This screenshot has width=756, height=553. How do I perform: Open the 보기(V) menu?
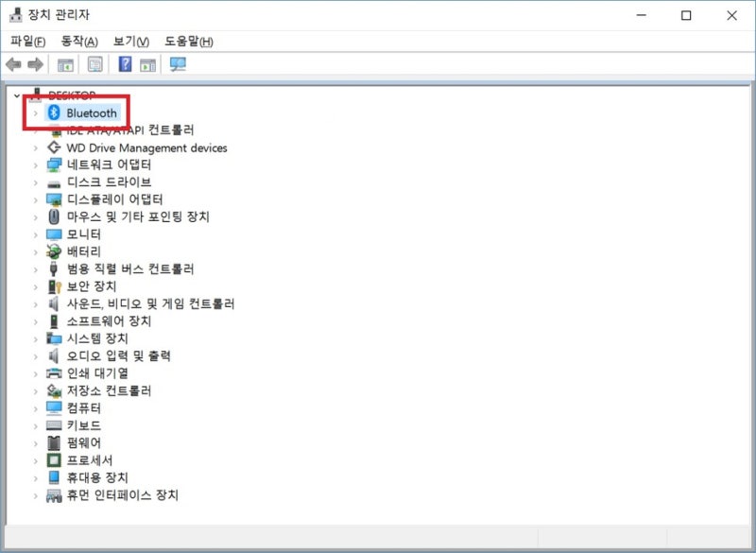(x=131, y=42)
